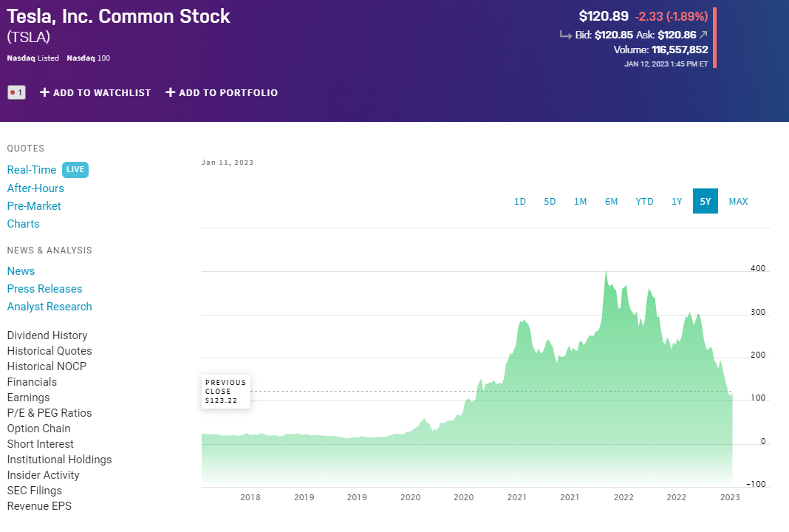Click the LIVE badge next to Real-Time
Viewport: 789px width, 532px height.
[75, 170]
